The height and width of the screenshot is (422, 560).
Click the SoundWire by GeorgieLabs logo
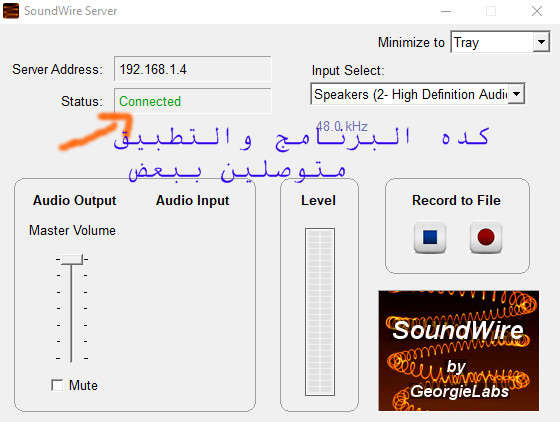tap(459, 351)
